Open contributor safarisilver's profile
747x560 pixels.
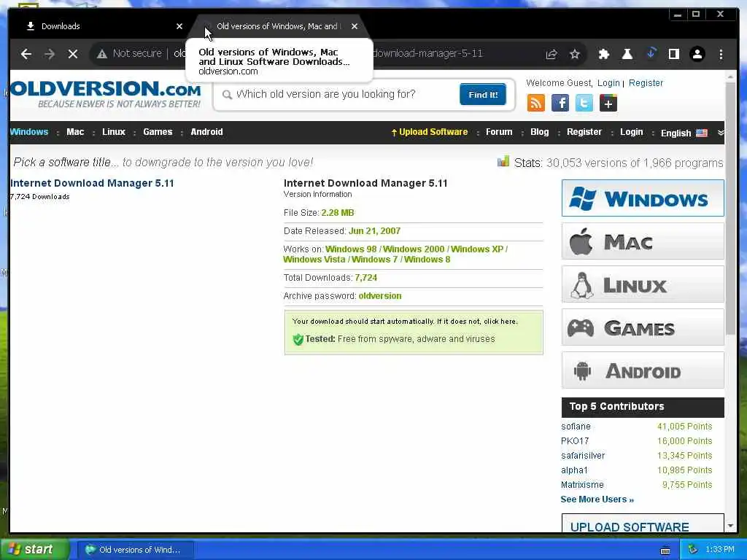(x=583, y=455)
